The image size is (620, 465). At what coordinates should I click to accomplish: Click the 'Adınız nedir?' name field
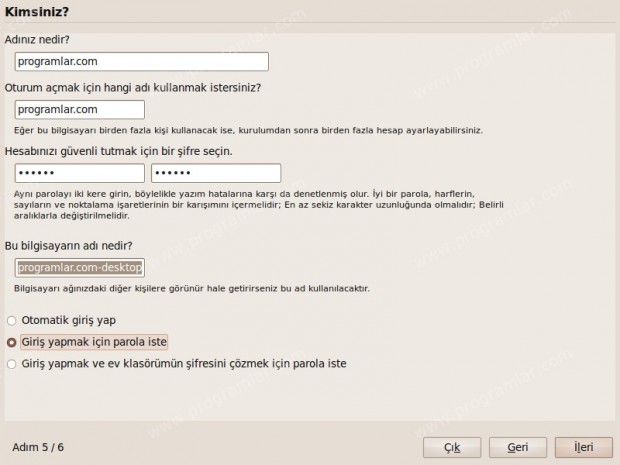(x=142, y=62)
